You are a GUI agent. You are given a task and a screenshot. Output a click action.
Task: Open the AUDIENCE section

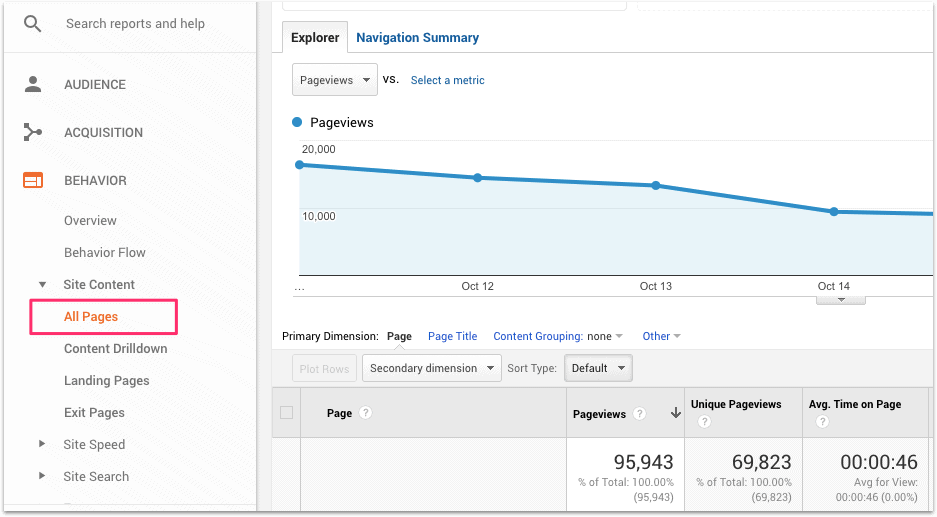95,85
